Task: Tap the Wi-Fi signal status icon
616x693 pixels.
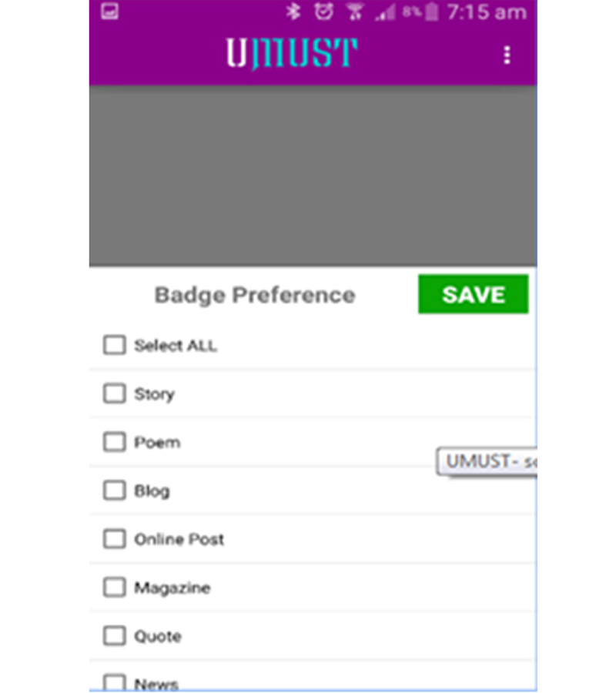Action: coord(354,12)
